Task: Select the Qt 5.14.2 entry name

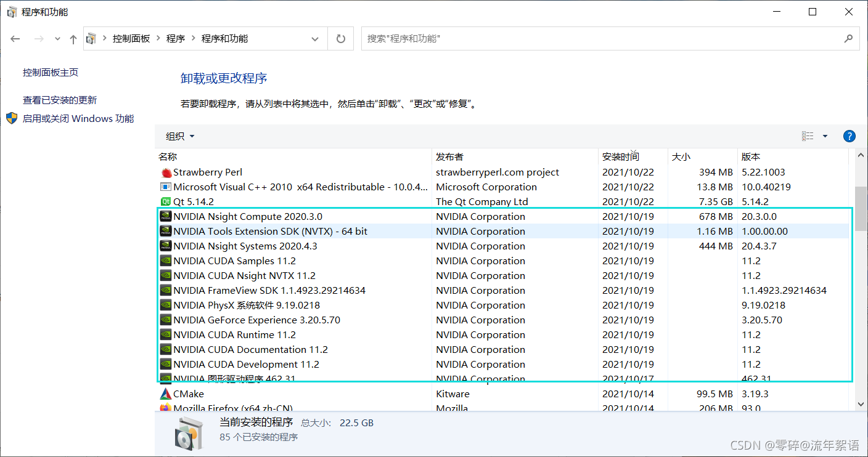Action: click(x=194, y=202)
